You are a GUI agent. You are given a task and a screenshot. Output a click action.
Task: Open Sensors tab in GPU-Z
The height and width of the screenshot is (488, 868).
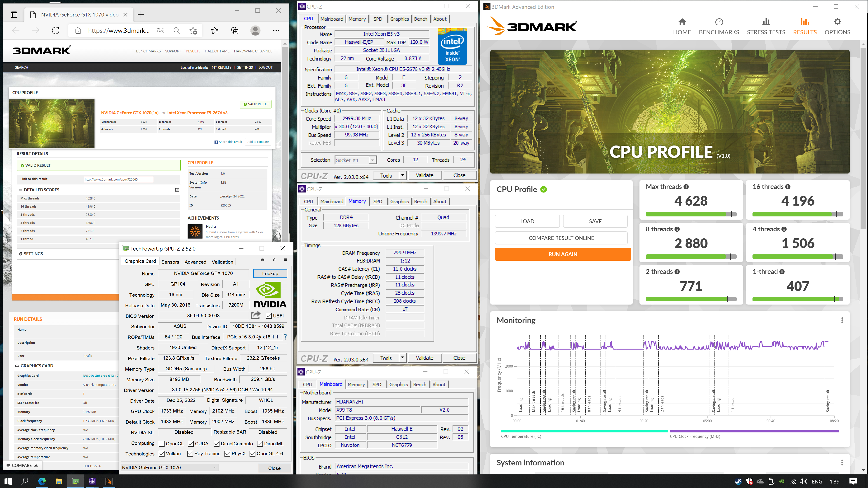click(x=170, y=262)
